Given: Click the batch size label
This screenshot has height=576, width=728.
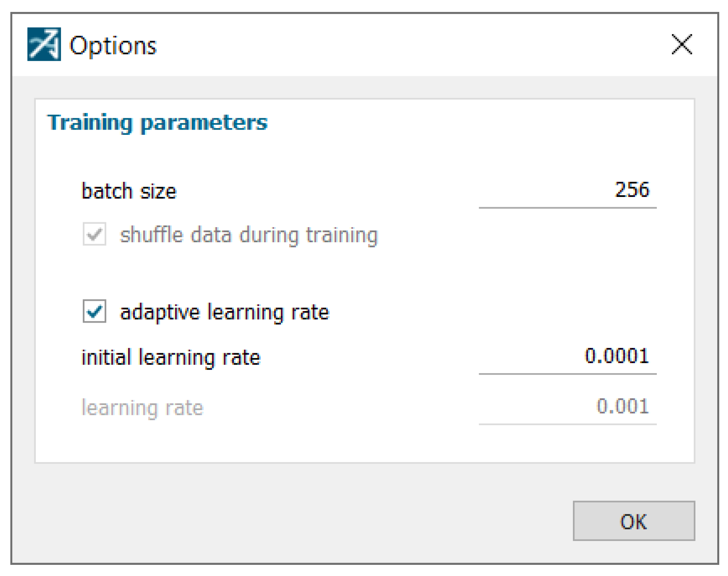Looking at the screenshot, I should tap(129, 191).
